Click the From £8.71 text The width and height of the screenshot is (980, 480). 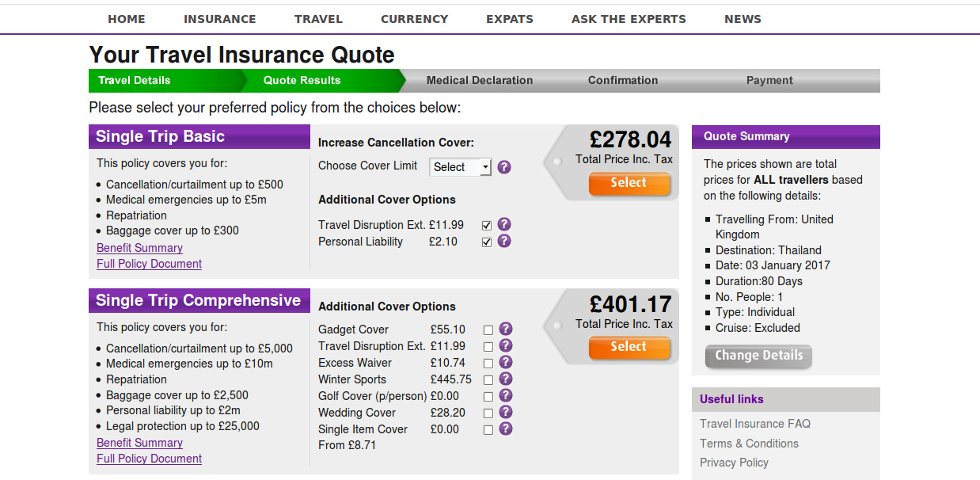pos(347,445)
